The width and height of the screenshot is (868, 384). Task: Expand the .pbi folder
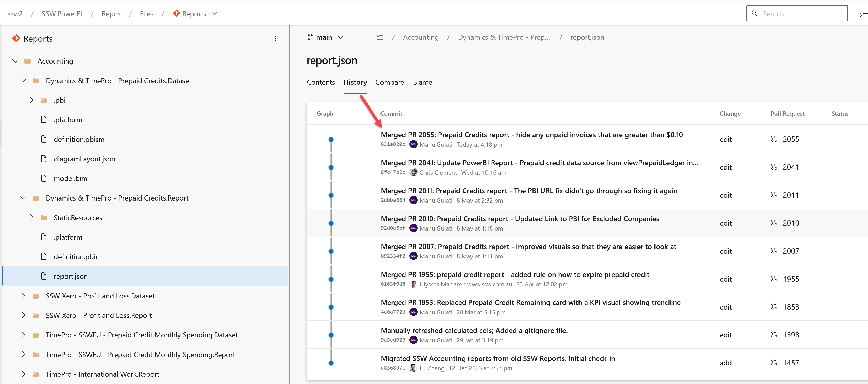point(32,100)
